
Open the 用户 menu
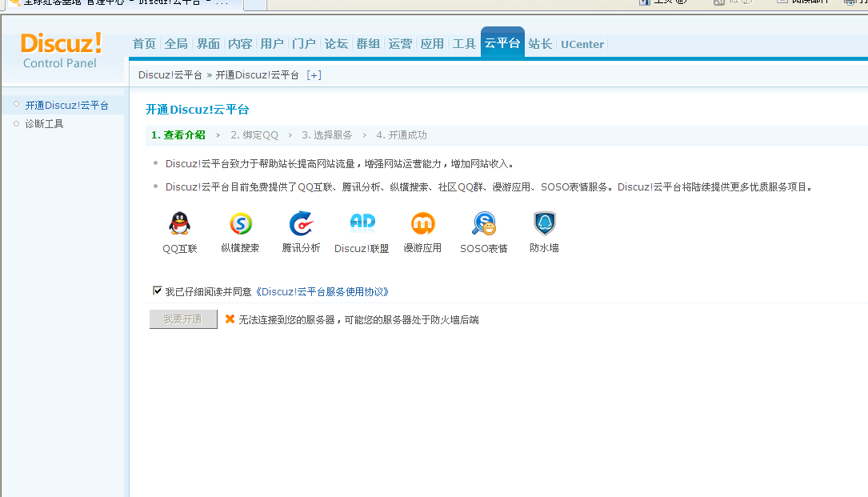coord(272,44)
